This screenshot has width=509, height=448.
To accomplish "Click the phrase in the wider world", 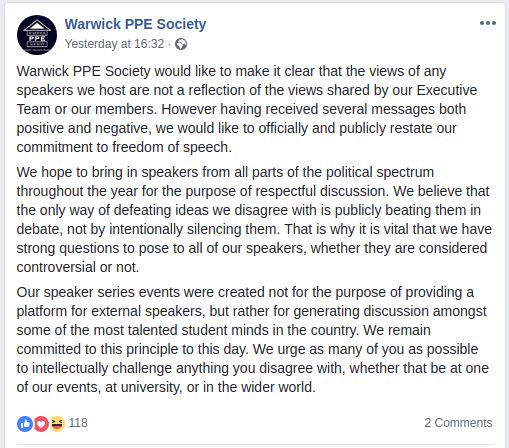I will click(x=259, y=387).
